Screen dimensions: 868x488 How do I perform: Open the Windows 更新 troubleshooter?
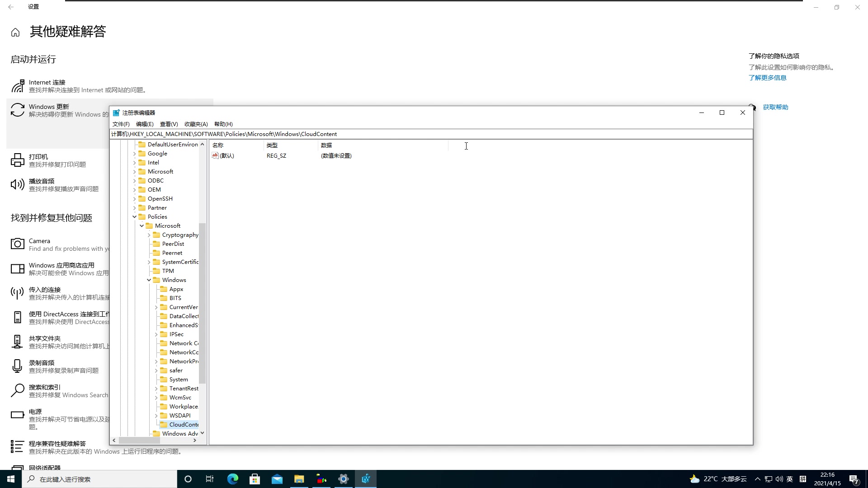(x=18, y=109)
